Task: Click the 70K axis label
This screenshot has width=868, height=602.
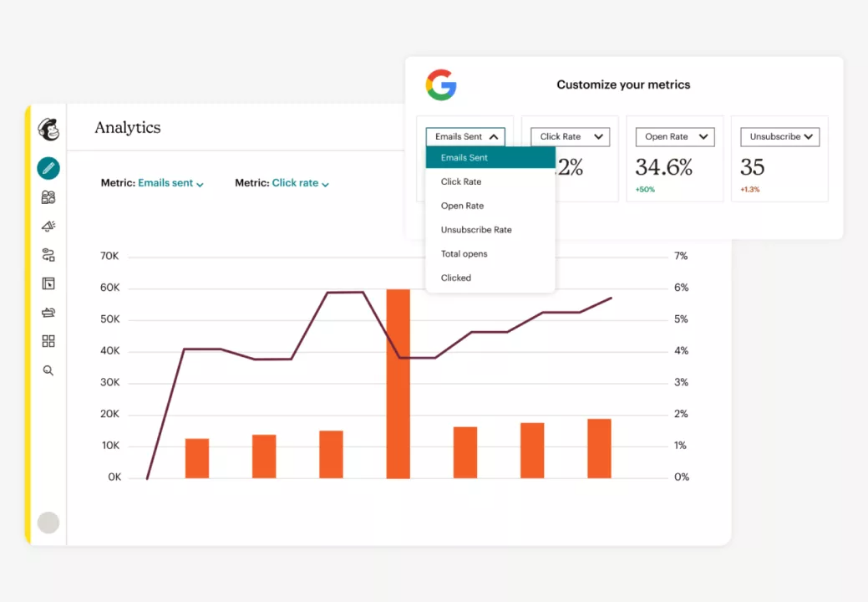Action: point(109,256)
